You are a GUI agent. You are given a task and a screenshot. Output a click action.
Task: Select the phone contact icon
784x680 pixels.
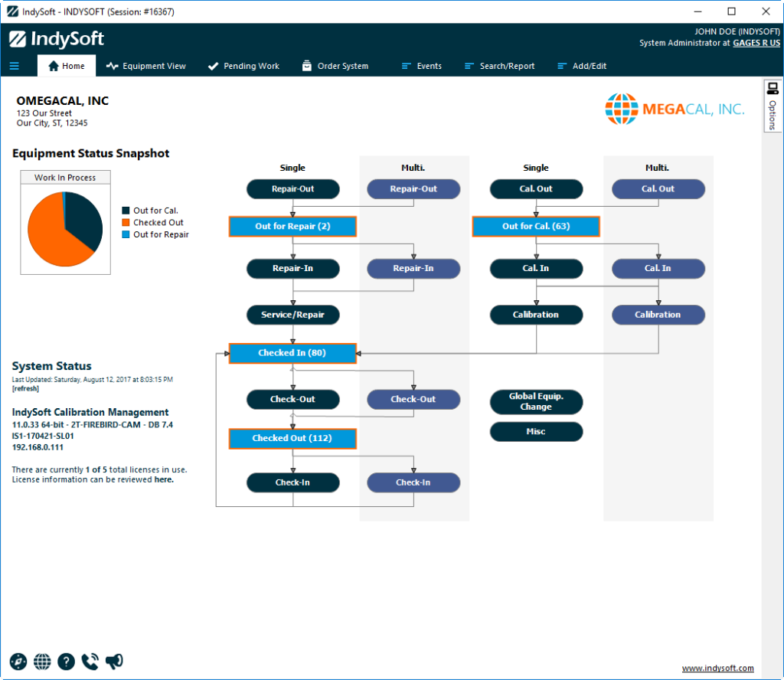[90, 661]
